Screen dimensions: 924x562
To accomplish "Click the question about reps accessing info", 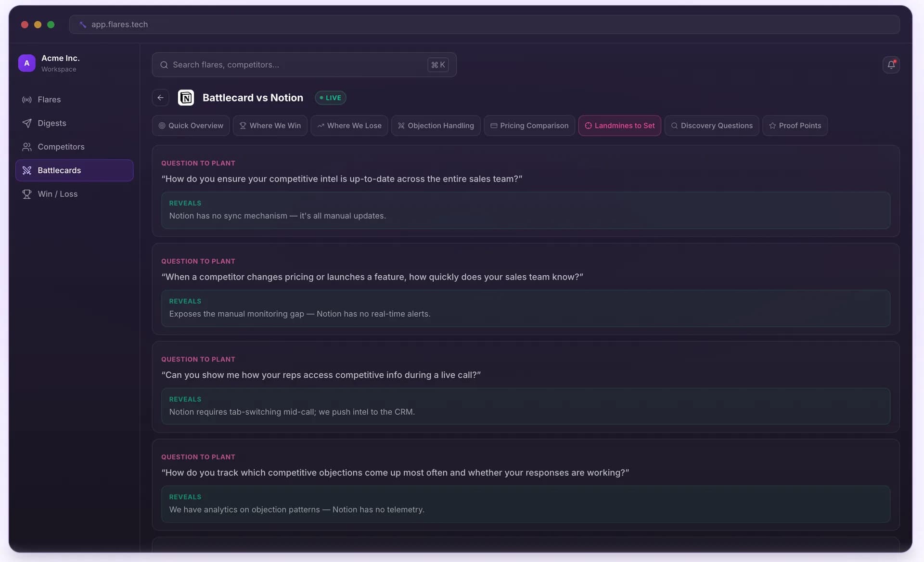I will [321, 375].
